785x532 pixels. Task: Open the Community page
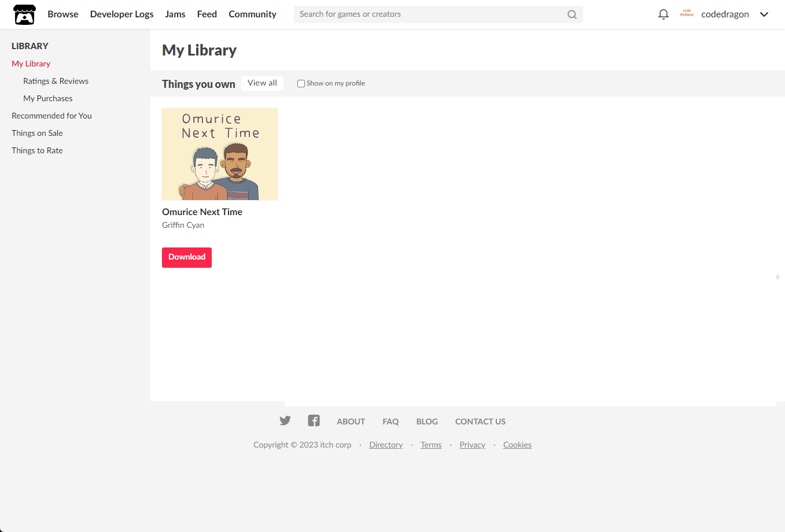coord(253,14)
